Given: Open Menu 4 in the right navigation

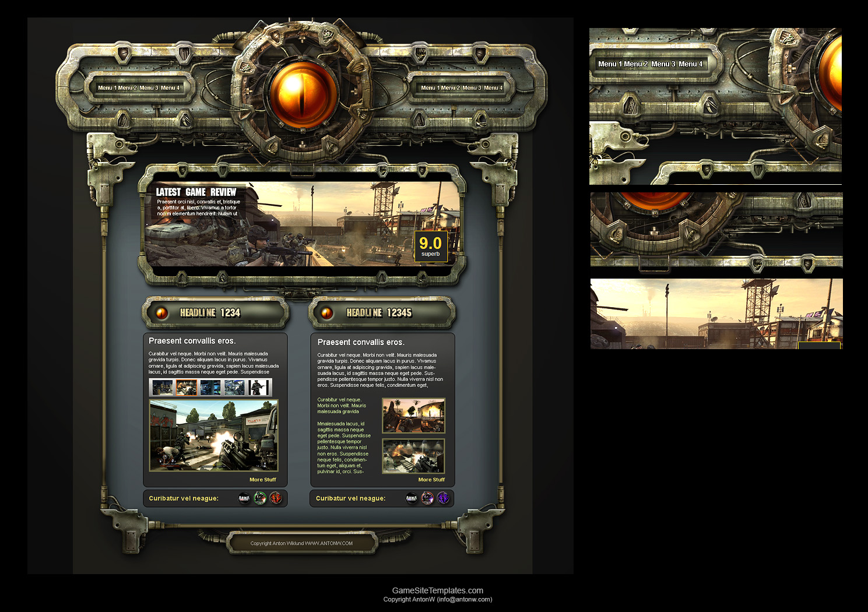Looking at the screenshot, I should [x=493, y=88].
